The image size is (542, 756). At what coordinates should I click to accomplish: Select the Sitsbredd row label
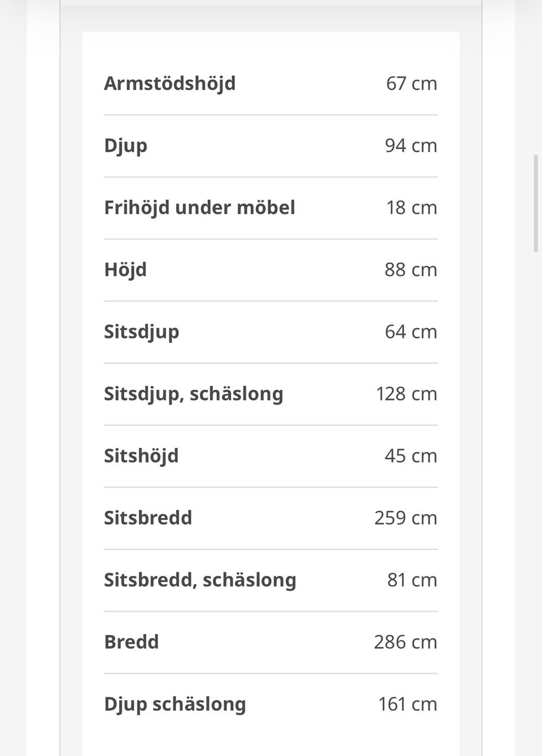[x=148, y=518]
